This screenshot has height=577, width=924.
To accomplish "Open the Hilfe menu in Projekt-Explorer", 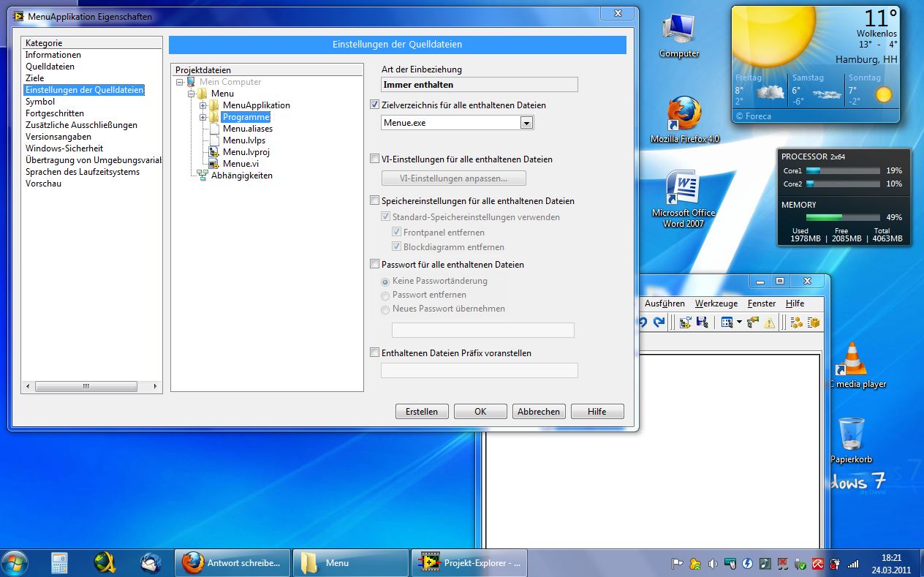I will tap(795, 303).
